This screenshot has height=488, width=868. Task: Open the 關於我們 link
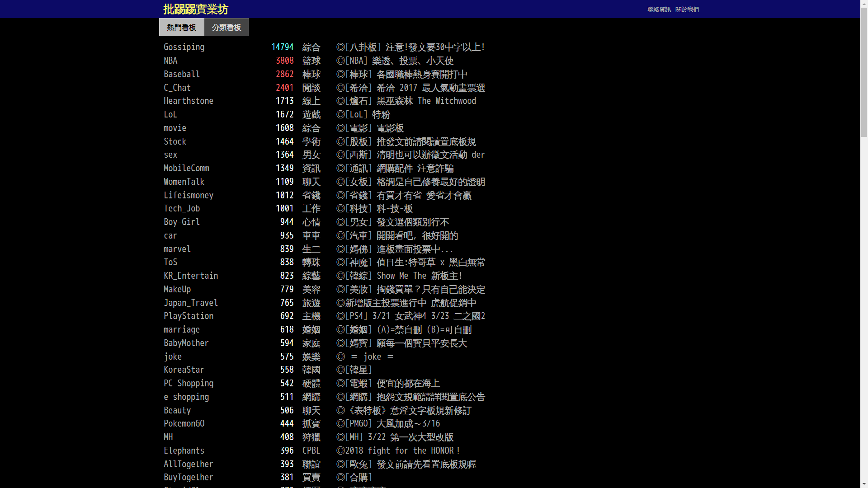point(687,9)
